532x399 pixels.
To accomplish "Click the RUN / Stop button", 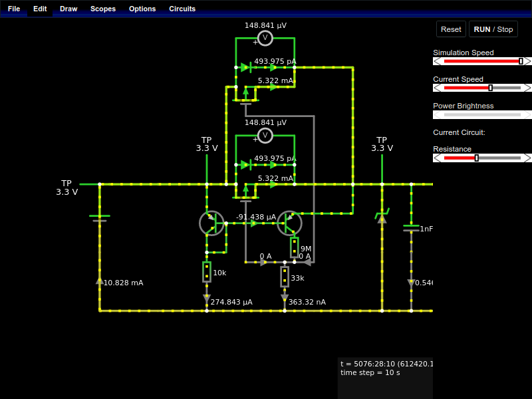I will (x=493, y=29).
